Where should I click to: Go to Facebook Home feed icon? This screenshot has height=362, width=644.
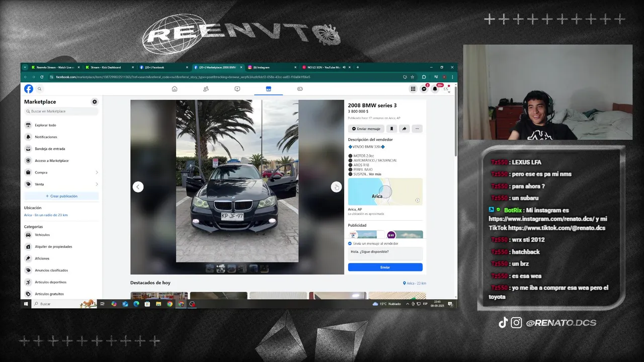click(175, 89)
